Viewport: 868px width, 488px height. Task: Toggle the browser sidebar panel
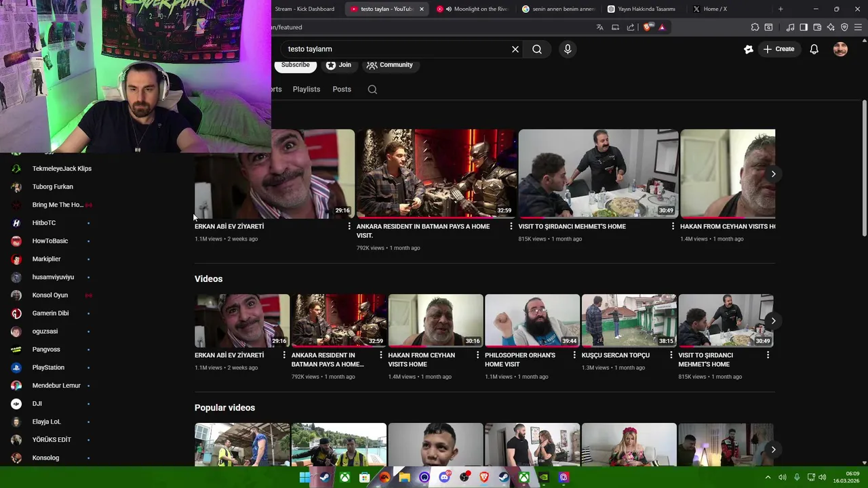click(x=804, y=27)
